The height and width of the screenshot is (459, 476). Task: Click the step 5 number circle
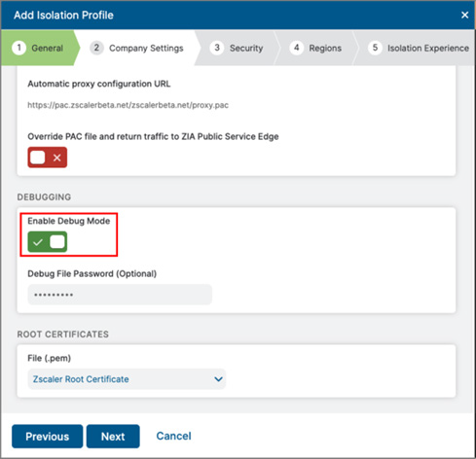click(375, 48)
